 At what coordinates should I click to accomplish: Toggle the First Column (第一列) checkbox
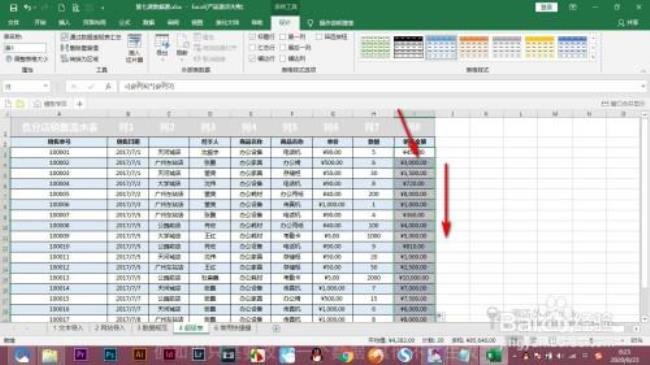(x=283, y=37)
